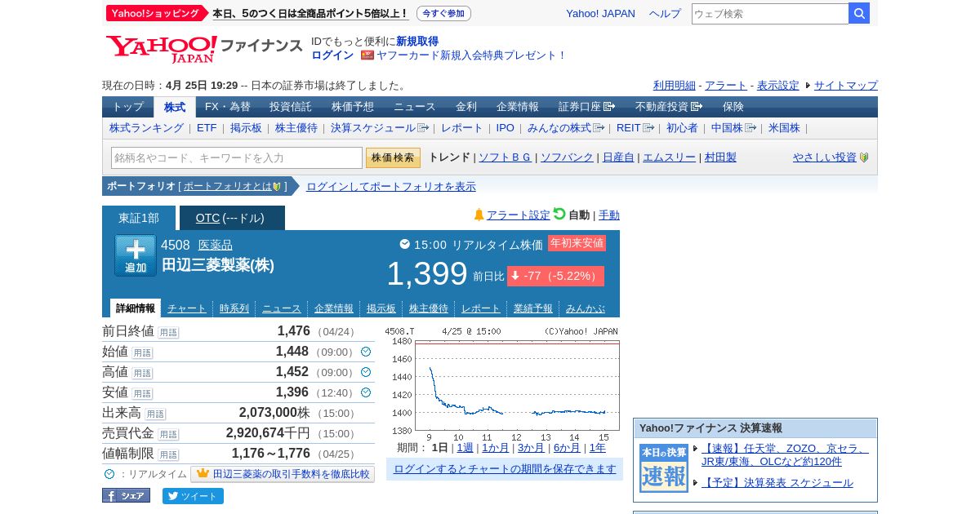Click 用語 next to 値幅制限
This screenshot has width=980, height=514.
168,454
